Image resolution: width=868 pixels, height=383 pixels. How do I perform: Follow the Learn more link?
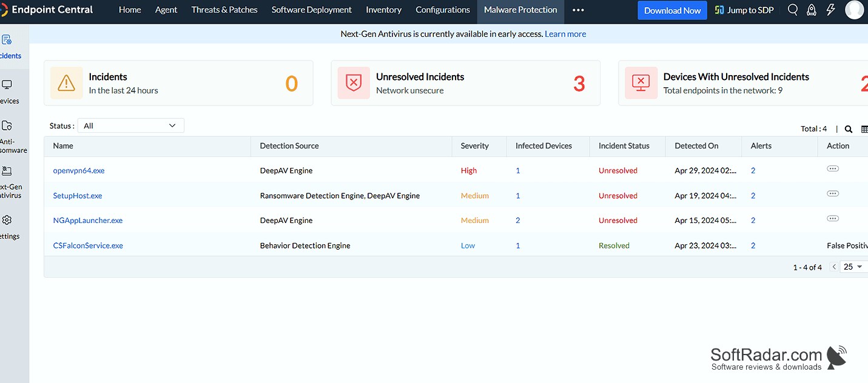point(565,34)
